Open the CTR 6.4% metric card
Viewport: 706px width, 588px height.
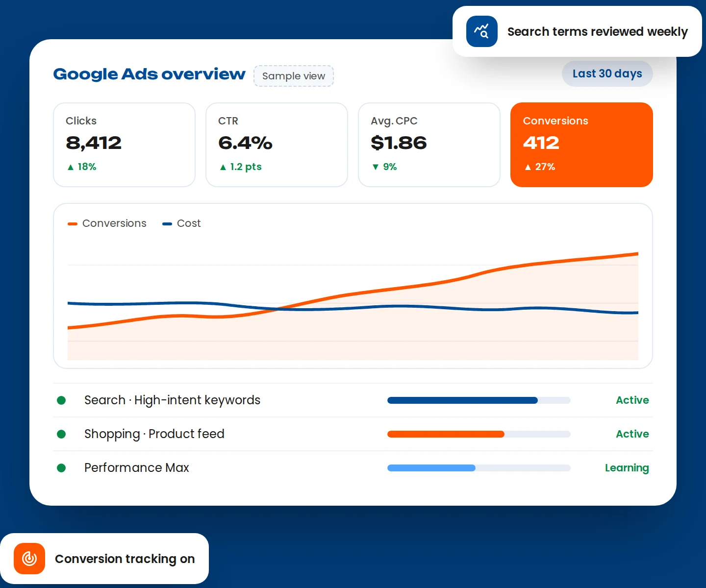(x=277, y=145)
